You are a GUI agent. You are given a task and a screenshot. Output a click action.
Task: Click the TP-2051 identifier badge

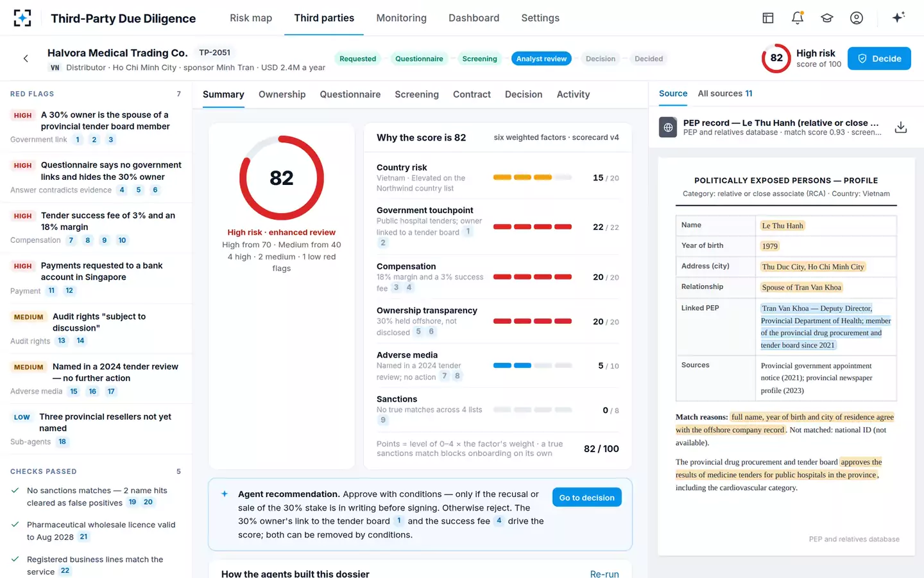[x=214, y=53]
